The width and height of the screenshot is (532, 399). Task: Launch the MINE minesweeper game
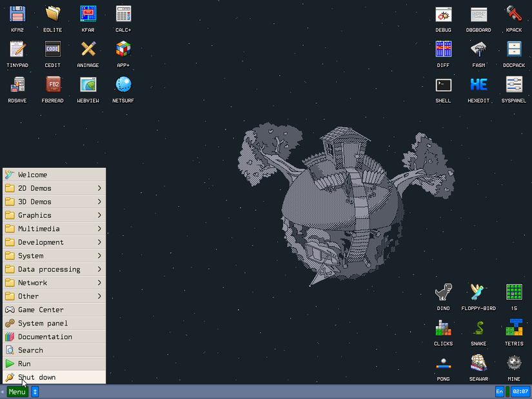click(x=514, y=364)
